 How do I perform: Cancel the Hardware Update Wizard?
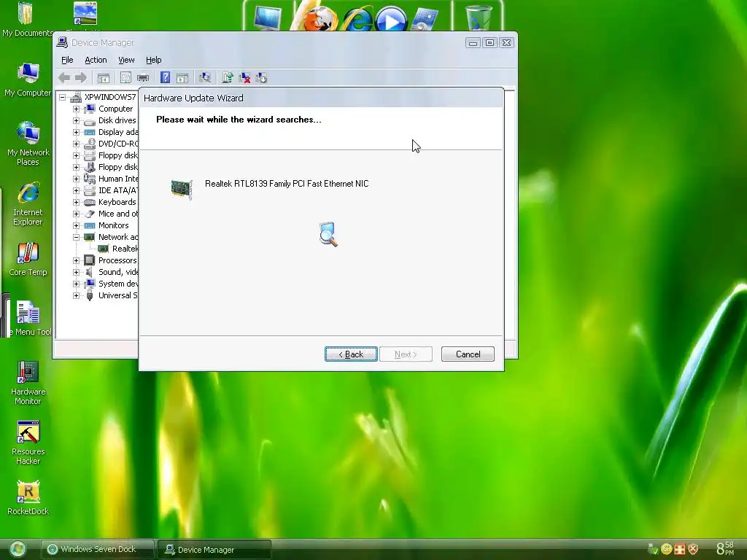click(468, 354)
